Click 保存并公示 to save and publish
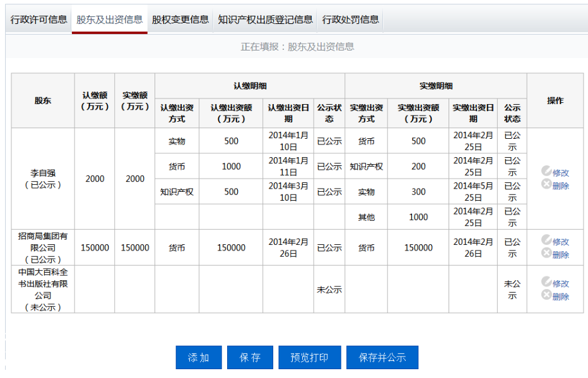This screenshot has height=378, width=588. [x=379, y=357]
